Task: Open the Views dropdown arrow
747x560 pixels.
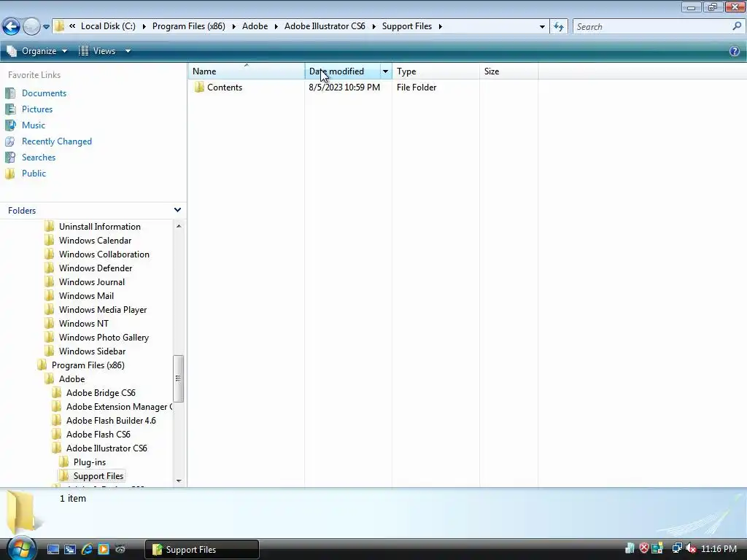Action: click(x=128, y=51)
